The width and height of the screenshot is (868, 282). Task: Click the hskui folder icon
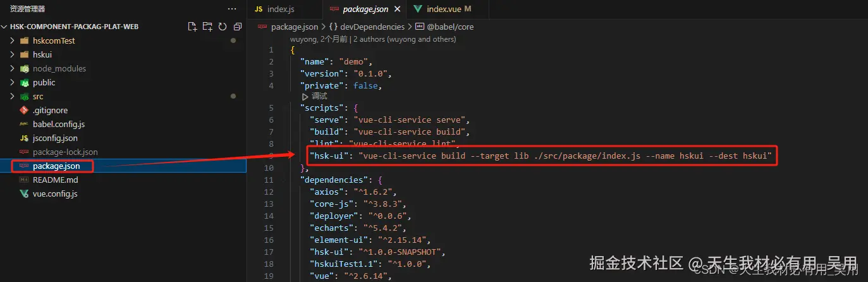(x=25, y=54)
